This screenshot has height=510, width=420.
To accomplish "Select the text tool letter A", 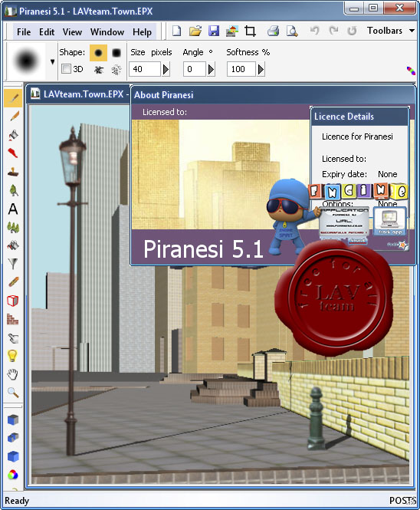I will point(13,209).
